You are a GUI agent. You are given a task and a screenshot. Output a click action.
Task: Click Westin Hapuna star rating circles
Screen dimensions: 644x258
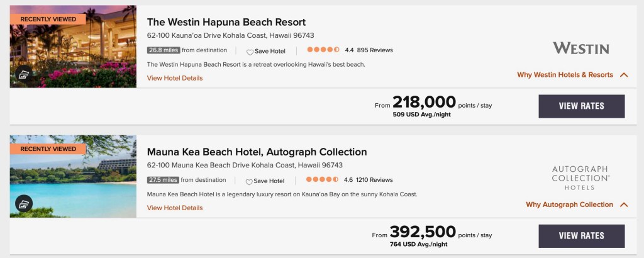tap(323, 50)
